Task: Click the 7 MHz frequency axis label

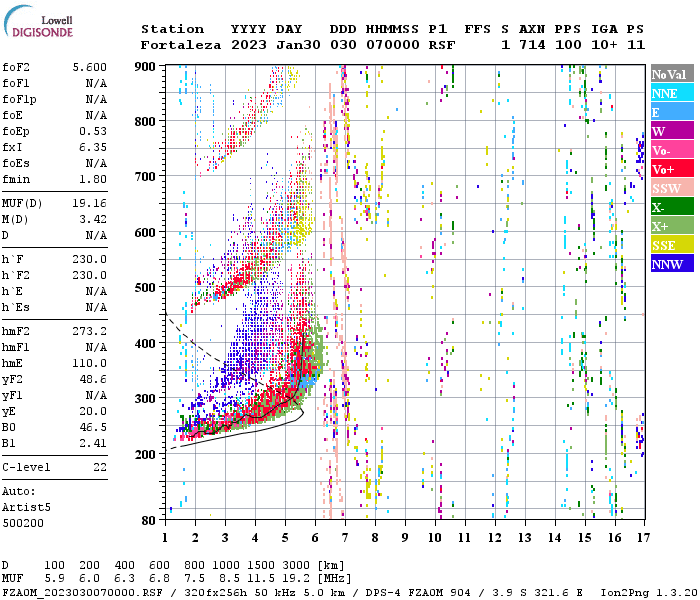Action: [x=345, y=538]
